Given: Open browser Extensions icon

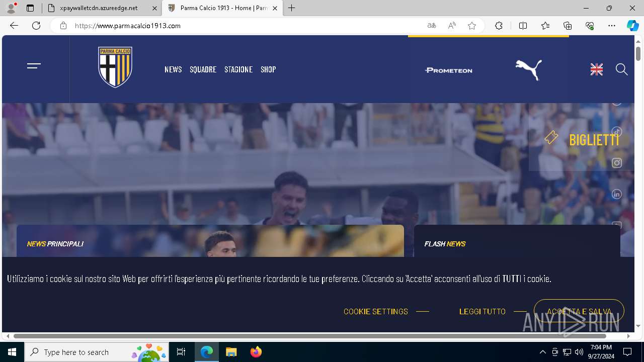Looking at the screenshot, I should coord(499,26).
